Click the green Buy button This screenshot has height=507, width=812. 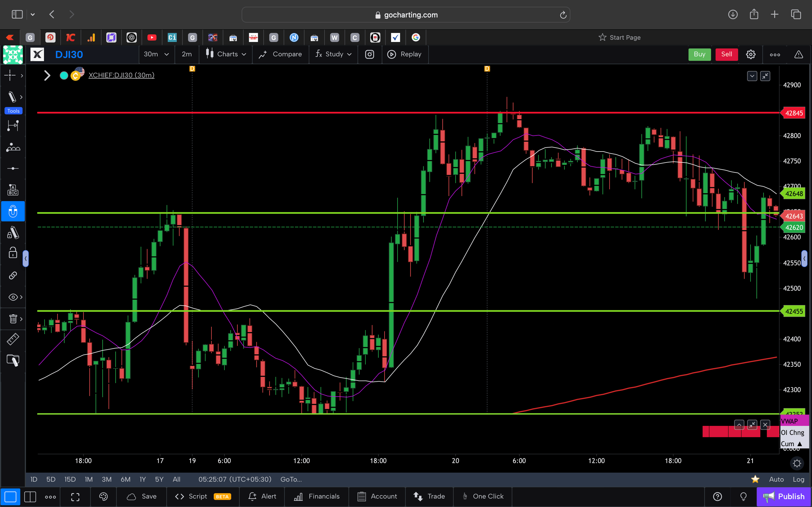point(699,54)
